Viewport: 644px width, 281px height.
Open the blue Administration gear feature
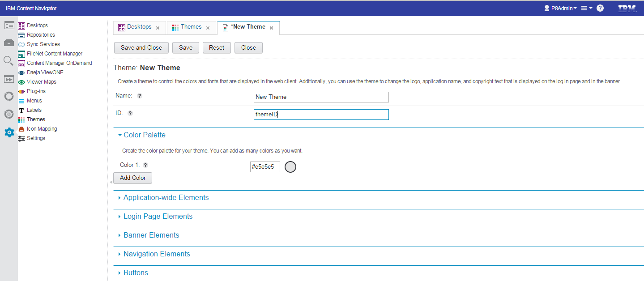(9, 132)
